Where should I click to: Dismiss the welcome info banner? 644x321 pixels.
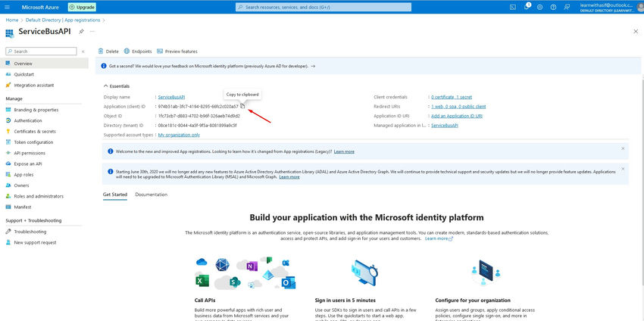coord(623,148)
